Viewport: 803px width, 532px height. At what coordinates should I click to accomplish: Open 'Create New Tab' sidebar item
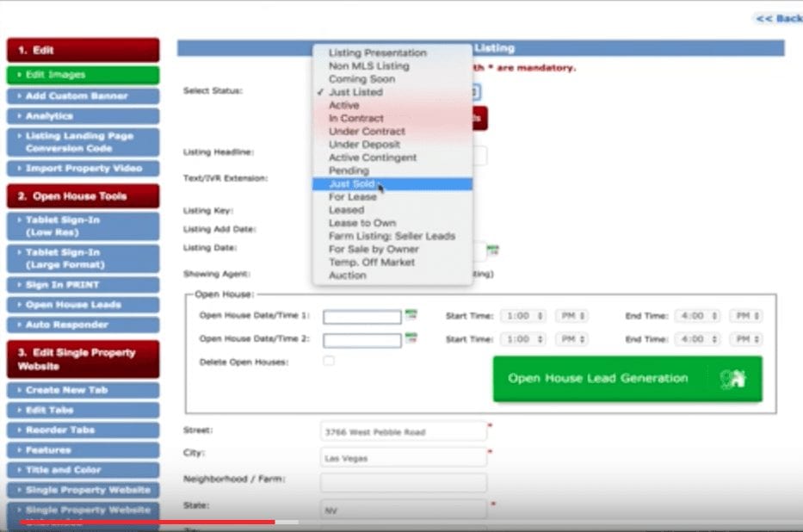pos(83,390)
